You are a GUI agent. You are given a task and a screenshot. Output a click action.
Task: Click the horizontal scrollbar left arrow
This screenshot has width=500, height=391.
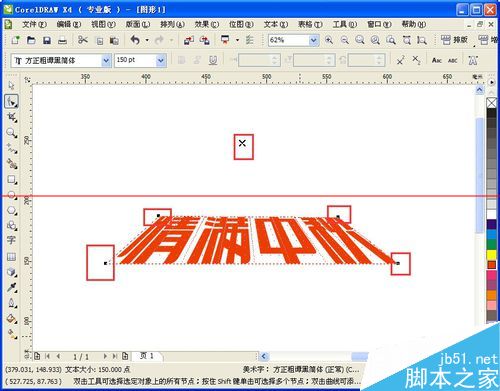(x=263, y=356)
